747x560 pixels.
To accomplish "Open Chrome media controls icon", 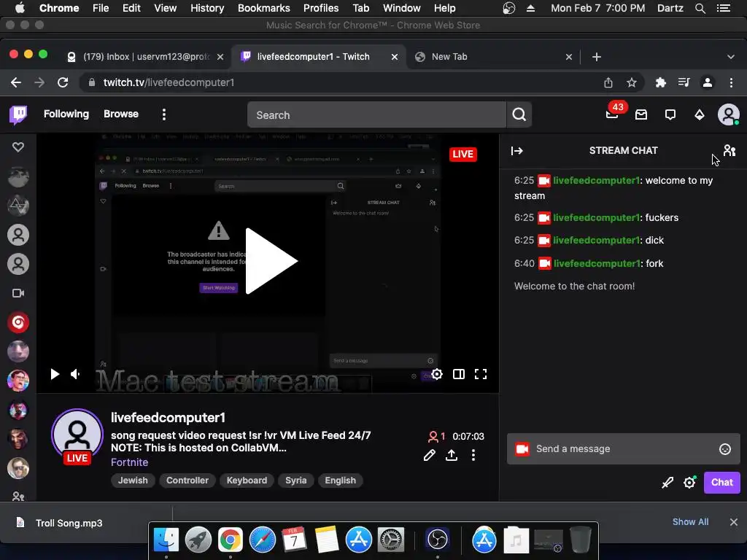I will click(684, 83).
